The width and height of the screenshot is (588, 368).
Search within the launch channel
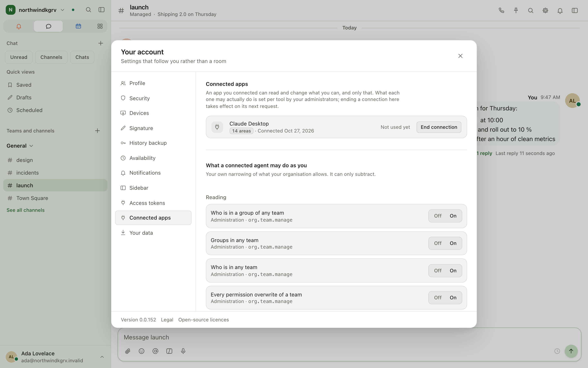click(x=531, y=10)
